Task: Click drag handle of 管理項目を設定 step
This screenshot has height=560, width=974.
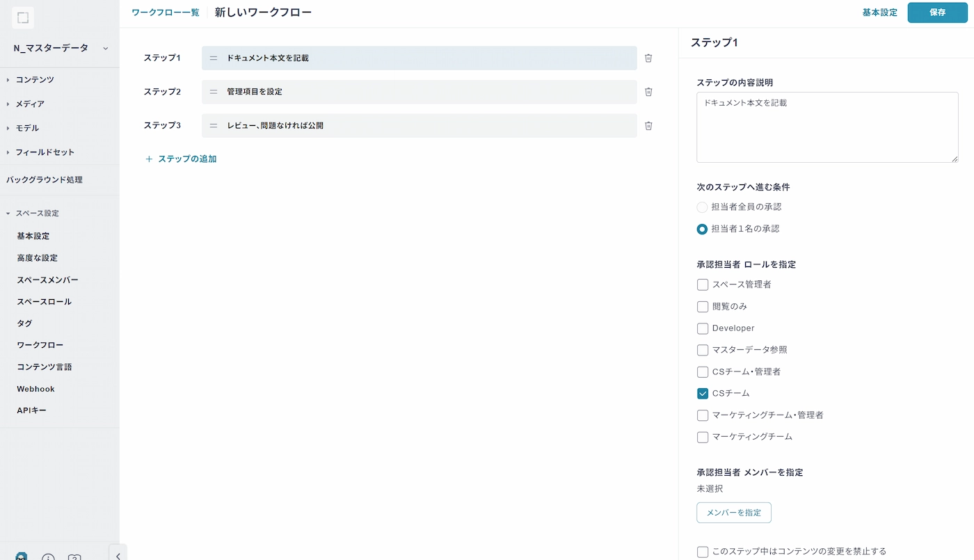Action: click(214, 92)
